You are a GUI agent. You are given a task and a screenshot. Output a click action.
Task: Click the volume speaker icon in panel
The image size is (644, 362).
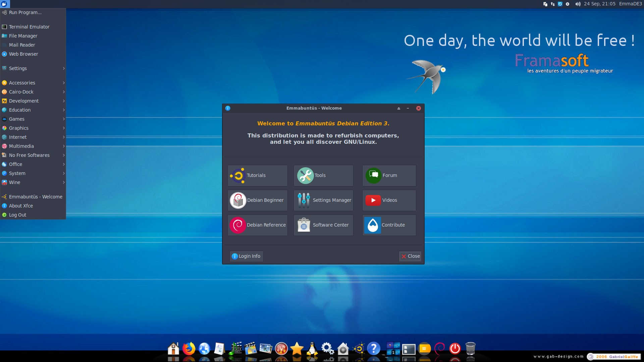tap(578, 4)
